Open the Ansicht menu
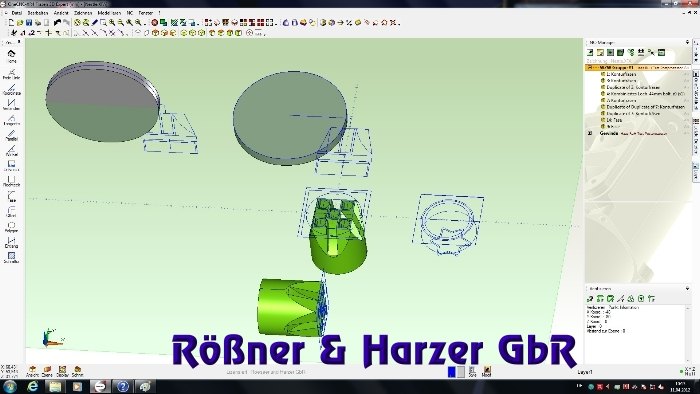 (x=61, y=13)
